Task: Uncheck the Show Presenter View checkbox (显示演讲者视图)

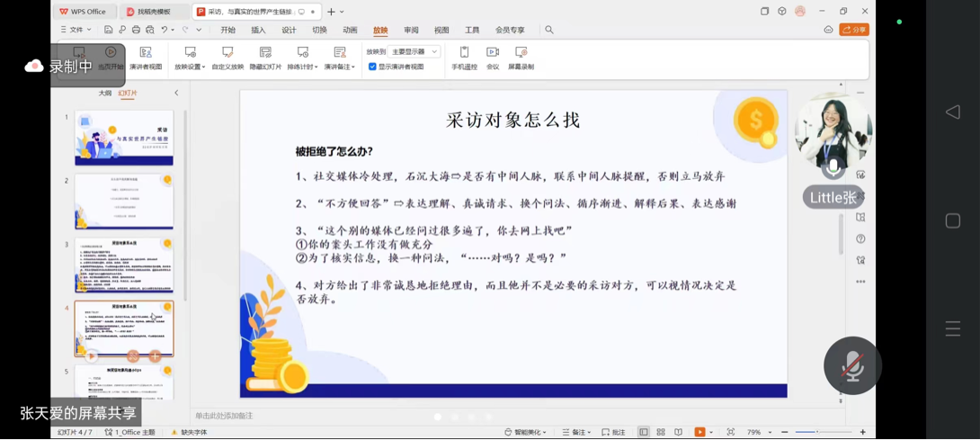Action: point(372,67)
